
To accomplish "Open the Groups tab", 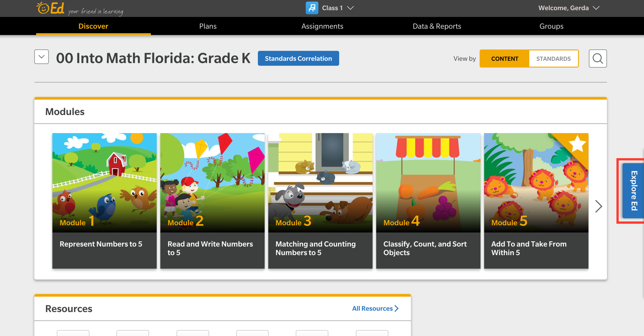I will pyautogui.click(x=551, y=26).
